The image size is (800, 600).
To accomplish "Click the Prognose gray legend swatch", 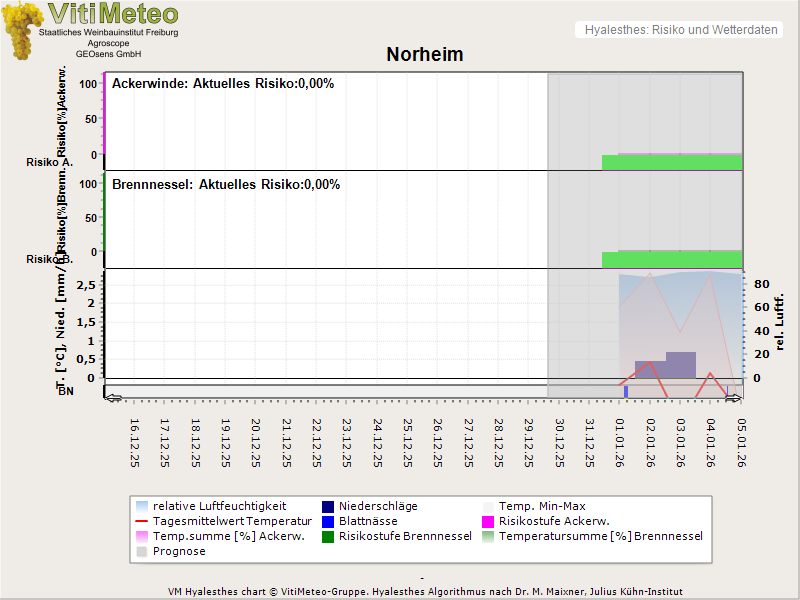I will point(142,551).
